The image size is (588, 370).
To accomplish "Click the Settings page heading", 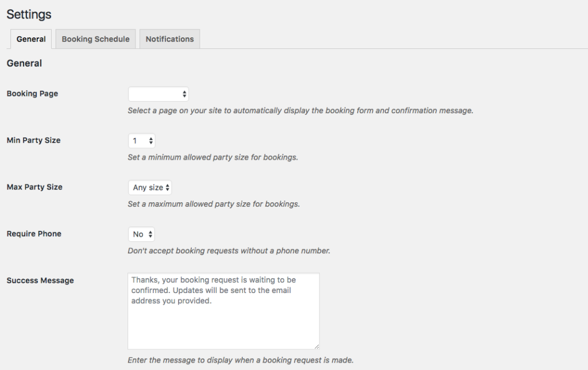I will [x=29, y=14].
